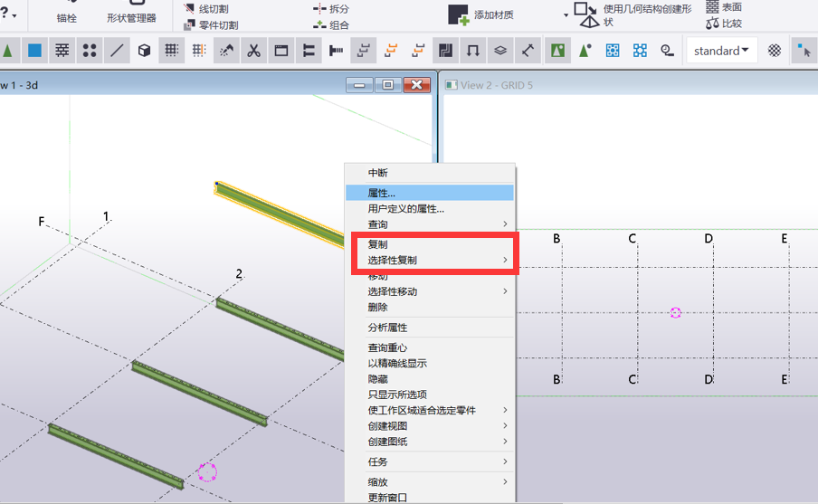Expand the 缩放 submenu

pyautogui.click(x=429, y=482)
